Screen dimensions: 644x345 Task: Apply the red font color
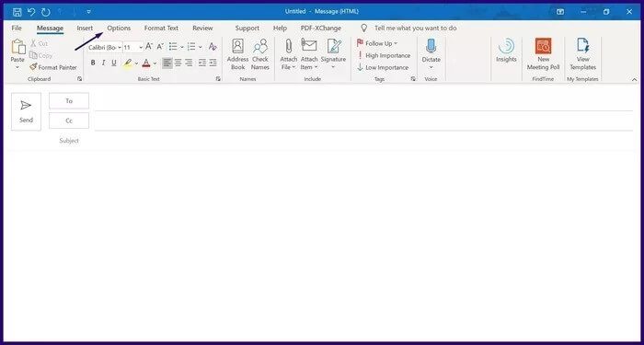click(x=145, y=63)
